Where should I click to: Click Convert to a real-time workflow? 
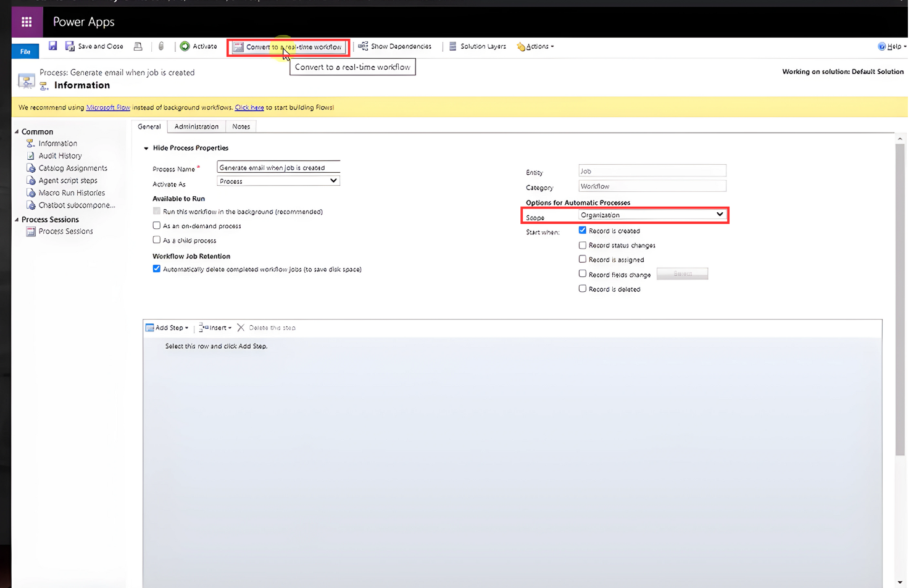click(x=288, y=47)
